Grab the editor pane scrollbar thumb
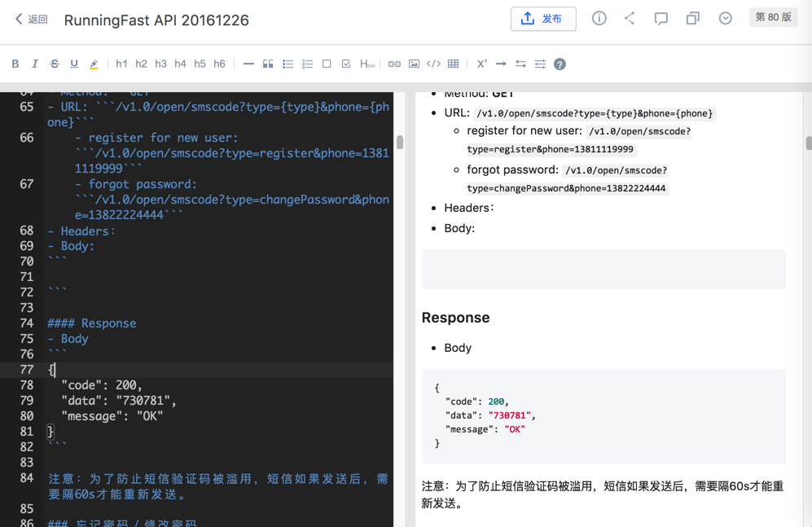This screenshot has width=812, height=527. point(400,142)
